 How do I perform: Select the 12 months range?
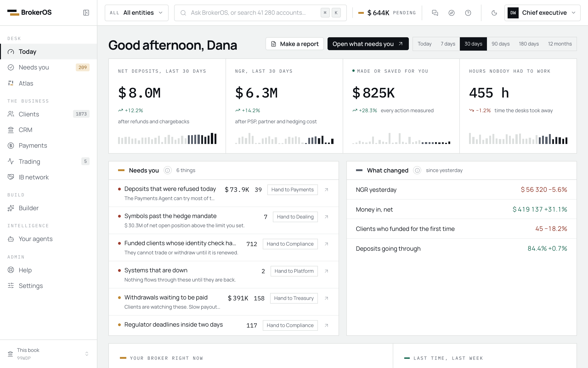[560, 44]
